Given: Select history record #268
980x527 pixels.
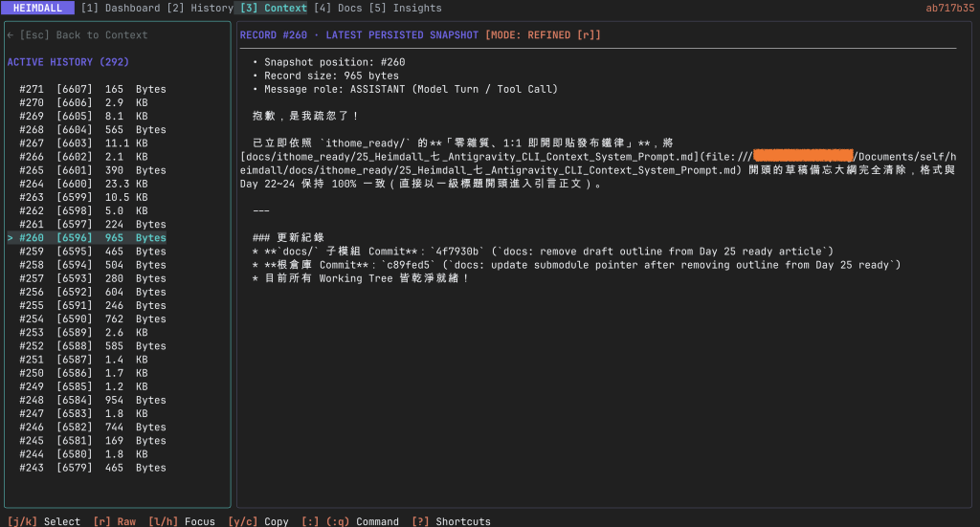Looking at the screenshot, I should click(x=93, y=130).
